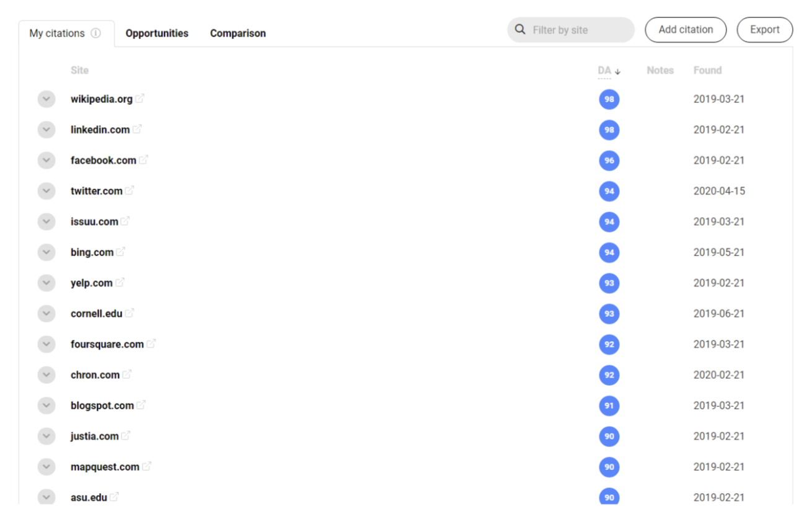
Task: Click the Notes column header
Action: click(660, 70)
